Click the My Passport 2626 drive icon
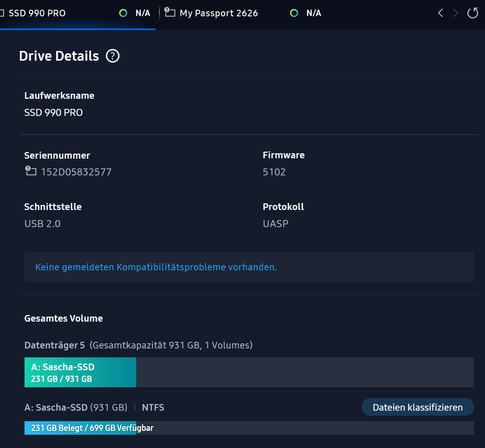Image resolution: width=485 pixels, height=448 pixels. click(x=169, y=12)
